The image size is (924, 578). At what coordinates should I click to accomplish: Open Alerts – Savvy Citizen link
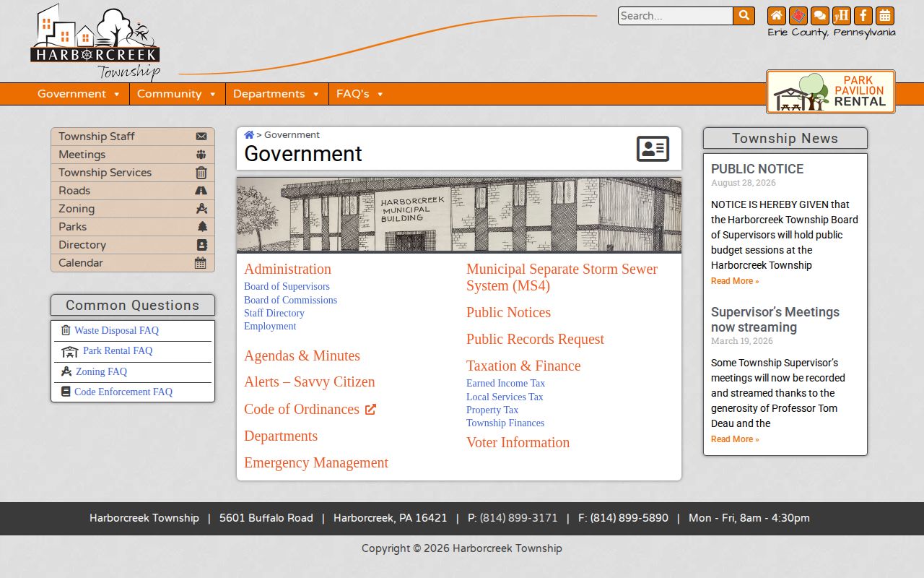[x=310, y=381]
